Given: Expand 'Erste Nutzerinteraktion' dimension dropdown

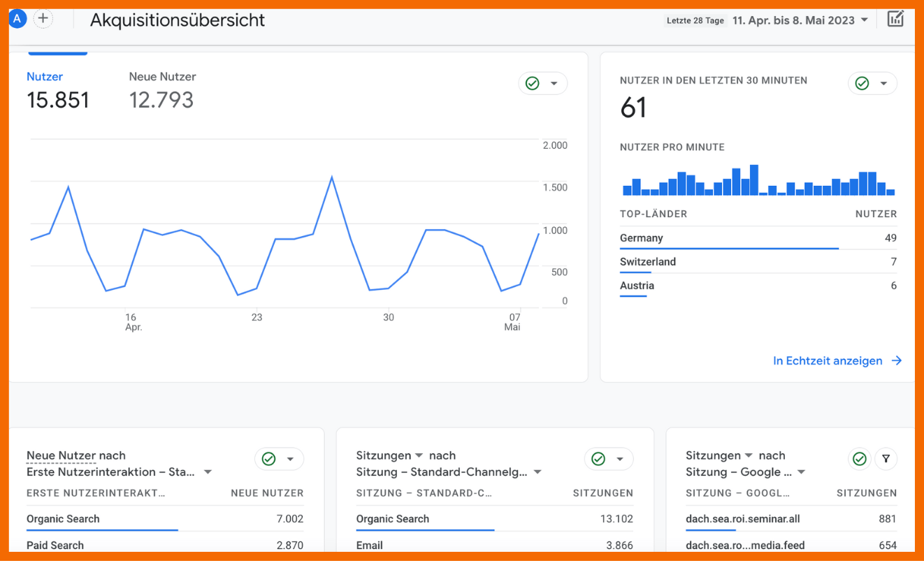Looking at the screenshot, I should [208, 472].
